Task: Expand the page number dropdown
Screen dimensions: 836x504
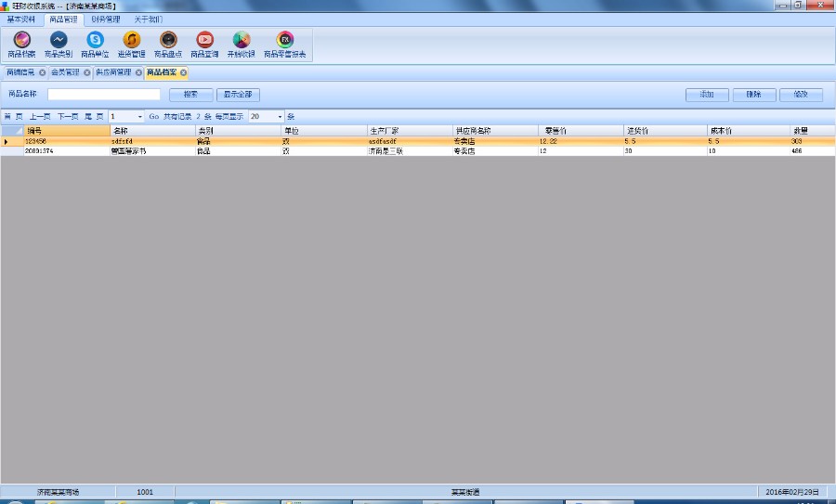Action: pos(140,117)
